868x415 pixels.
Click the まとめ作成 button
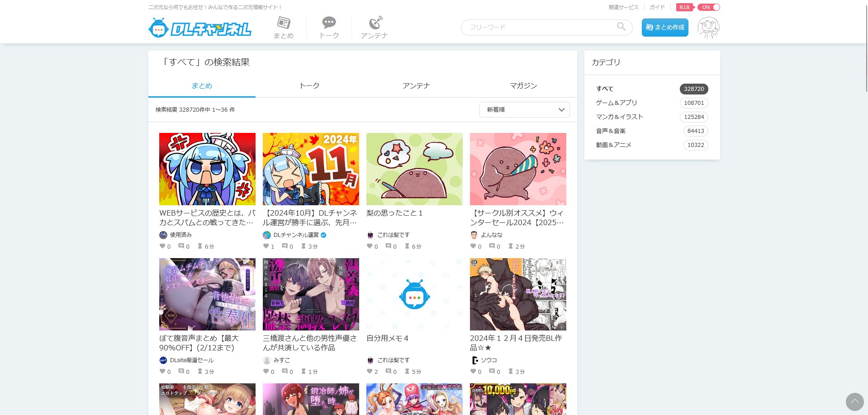pyautogui.click(x=665, y=28)
